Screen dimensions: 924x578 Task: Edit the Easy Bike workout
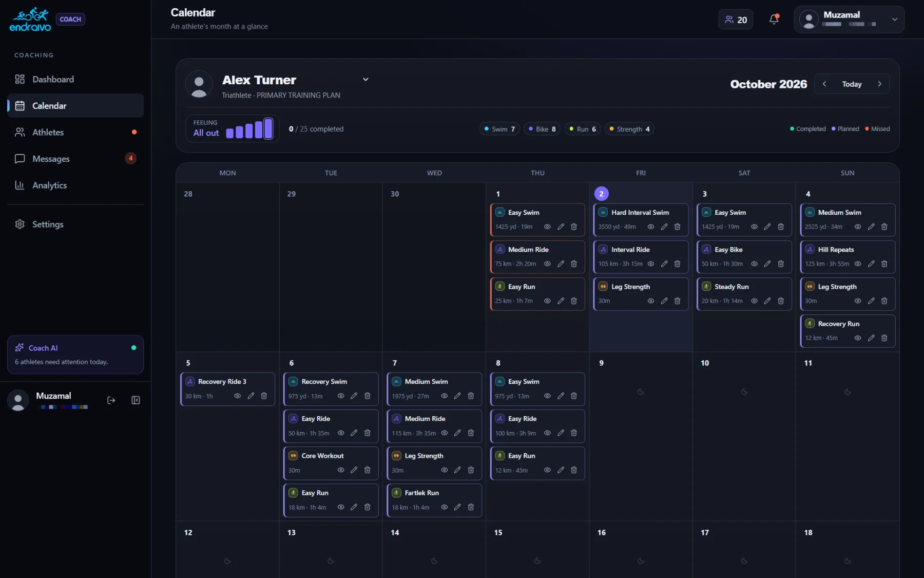click(767, 264)
